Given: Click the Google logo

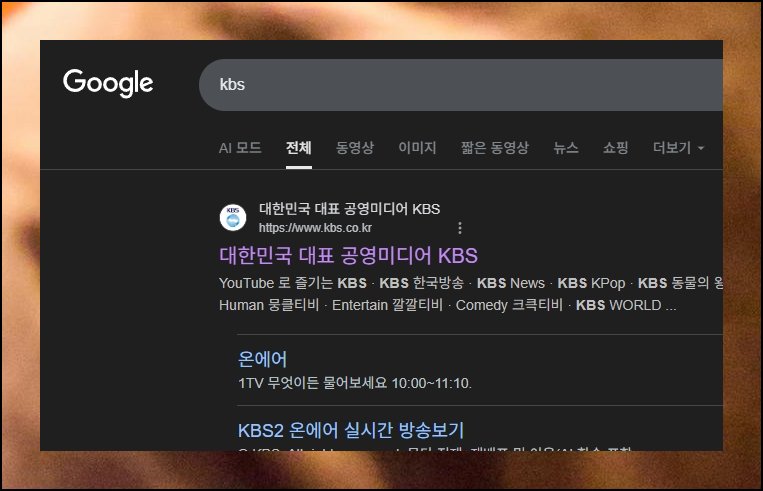Looking at the screenshot, I should click(108, 83).
